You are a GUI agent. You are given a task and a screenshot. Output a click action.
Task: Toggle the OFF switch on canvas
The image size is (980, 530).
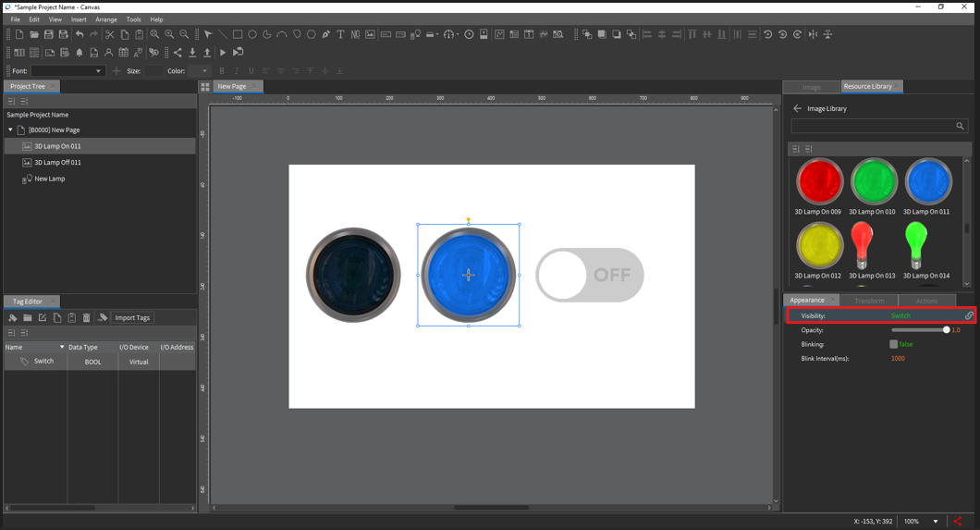tap(590, 275)
